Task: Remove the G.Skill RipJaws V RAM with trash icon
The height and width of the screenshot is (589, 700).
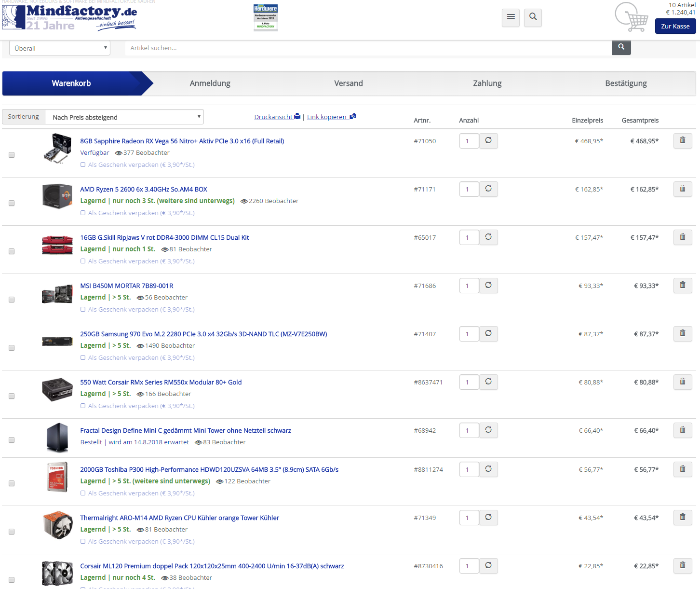Action: pyautogui.click(x=683, y=237)
